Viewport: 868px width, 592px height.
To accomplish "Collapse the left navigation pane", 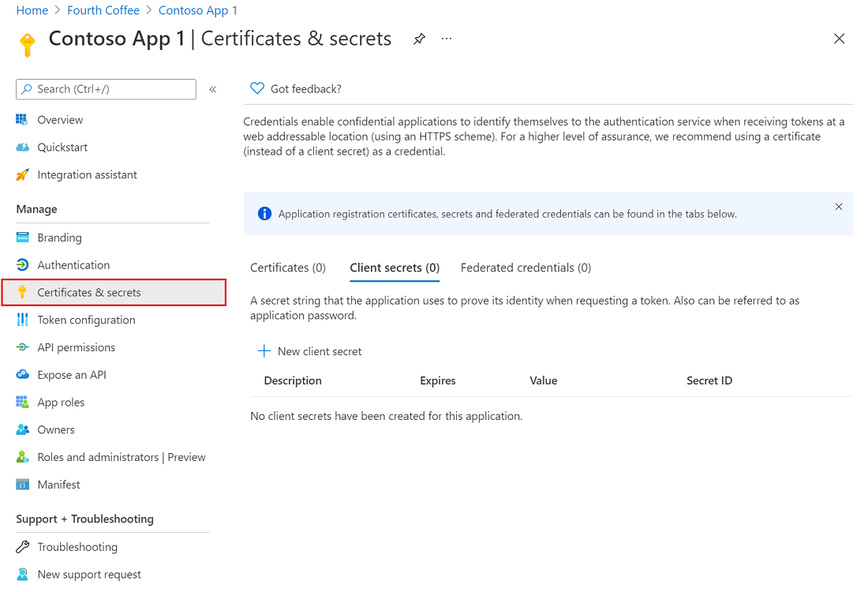I will (212, 89).
